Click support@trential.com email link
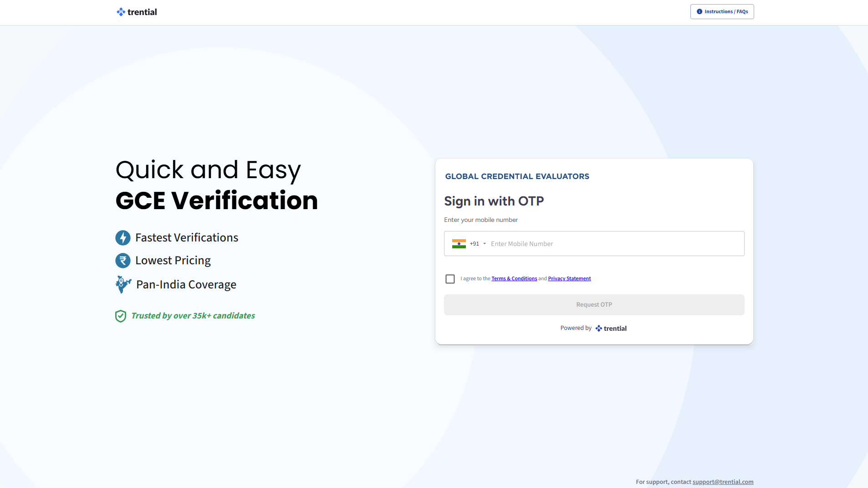 [x=723, y=482]
